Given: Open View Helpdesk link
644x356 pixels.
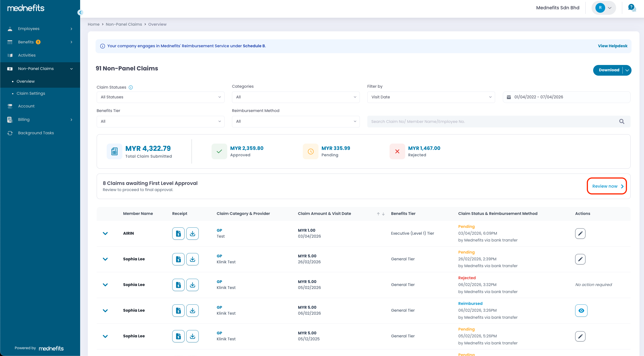Looking at the screenshot, I should (x=612, y=46).
